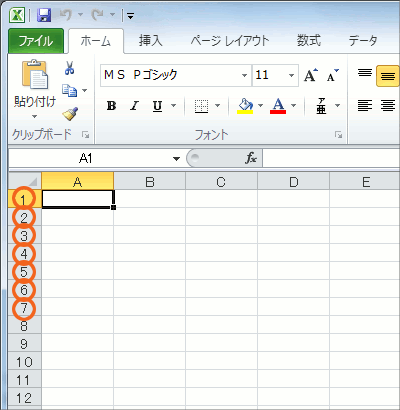Click the fx insert function icon
Image resolution: width=400 pixels, height=410 pixels.
click(x=251, y=158)
